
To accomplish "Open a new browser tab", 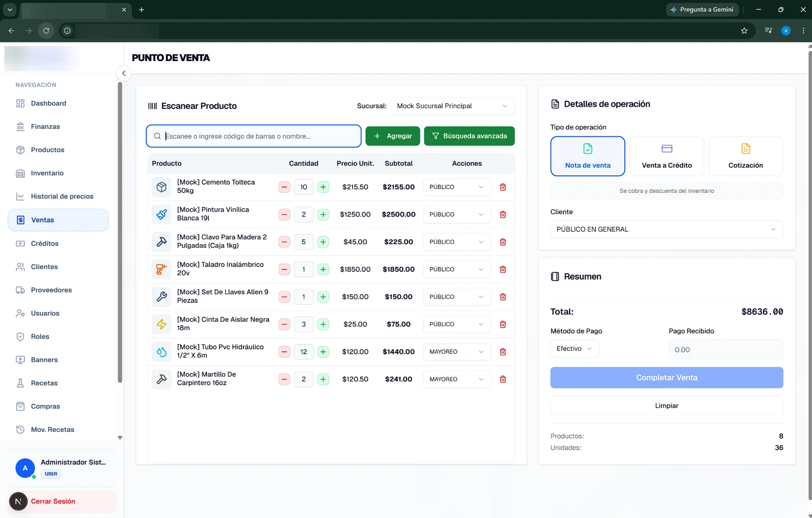I will click(142, 10).
